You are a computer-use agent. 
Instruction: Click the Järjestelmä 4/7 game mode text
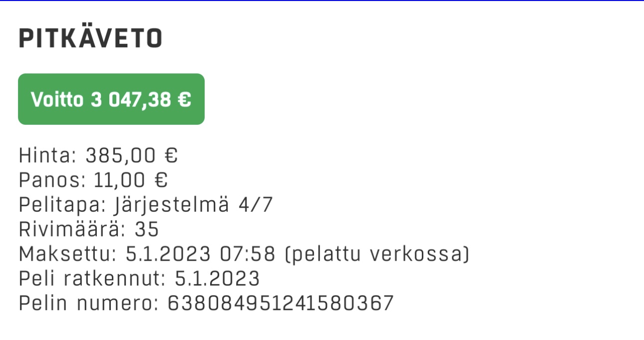click(194, 205)
